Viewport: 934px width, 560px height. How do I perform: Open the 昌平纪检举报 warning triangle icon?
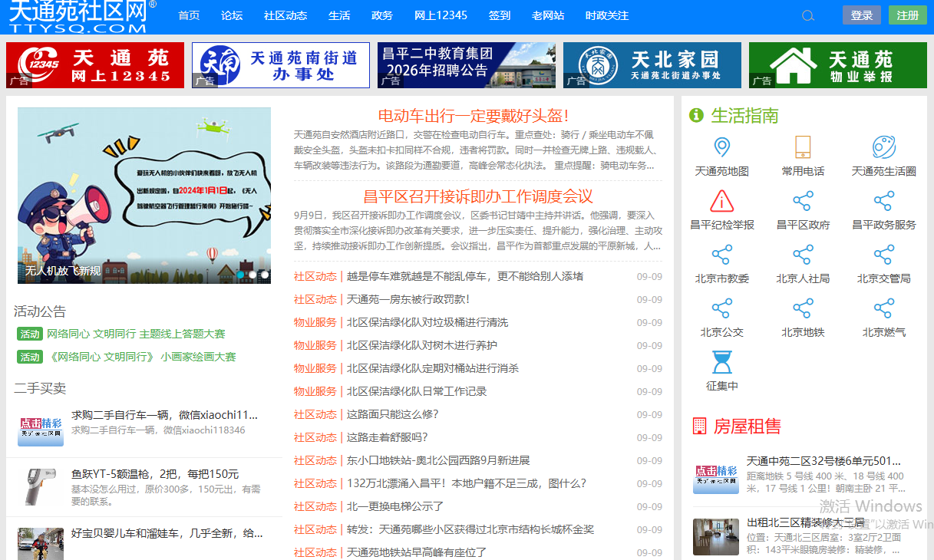721,201
